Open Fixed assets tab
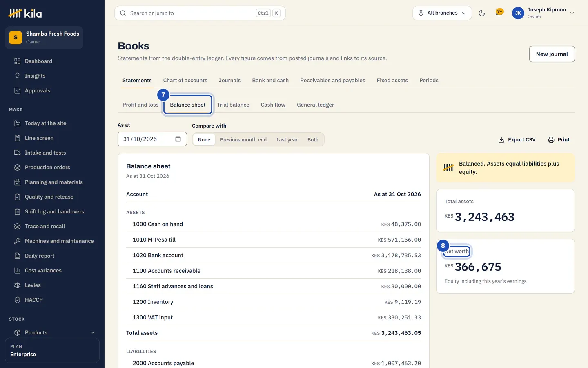Screen dimensions: 588x368 [x=392, y=81]
